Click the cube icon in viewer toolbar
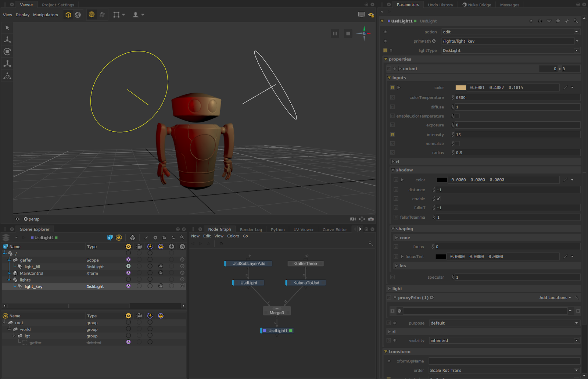The width and height of the screenshot is (588, 379). click(68, 15)
